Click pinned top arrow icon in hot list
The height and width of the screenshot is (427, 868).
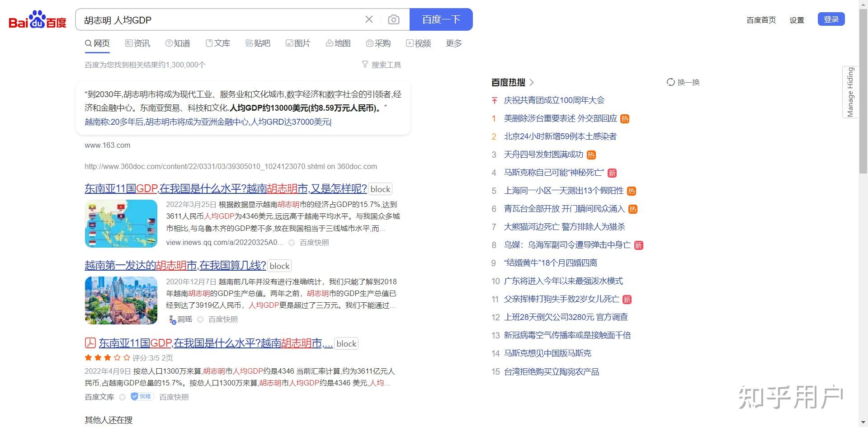(494, 100)
